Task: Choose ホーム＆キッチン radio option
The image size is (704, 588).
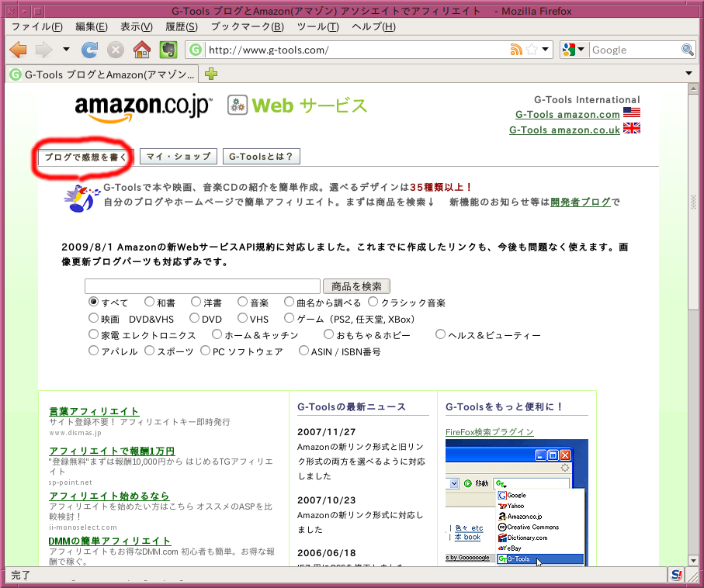Action: point(217,334)
